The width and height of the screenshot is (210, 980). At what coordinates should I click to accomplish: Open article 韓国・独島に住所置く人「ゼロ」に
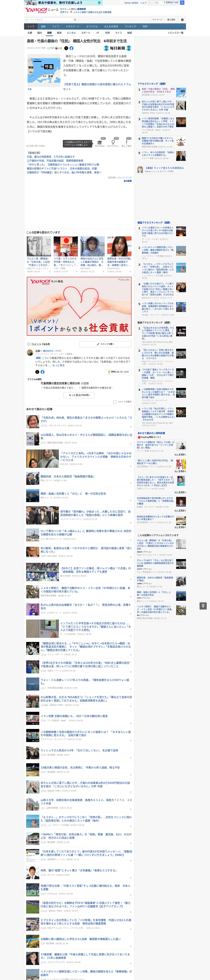point(73,493)
